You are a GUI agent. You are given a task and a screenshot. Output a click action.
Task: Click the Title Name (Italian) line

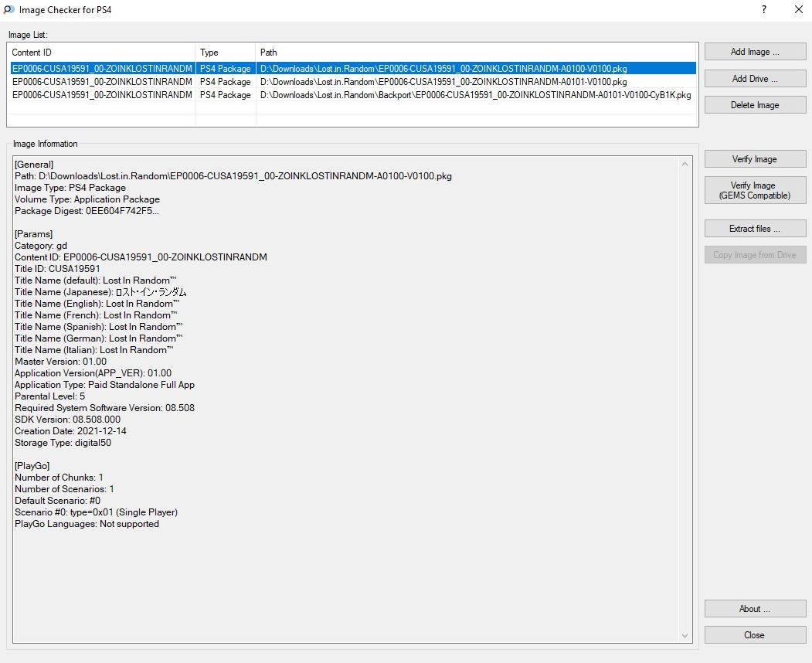coord(93,350)
